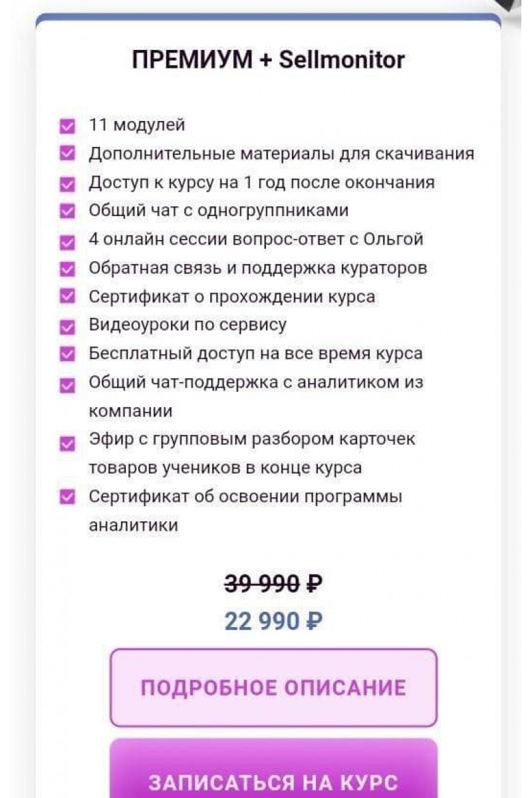The height and width of the screenshot is (798, 532).
Task: Toggle checkbox beside "Обратная связь и поддержка кураторов"
Action: (67, 269)
